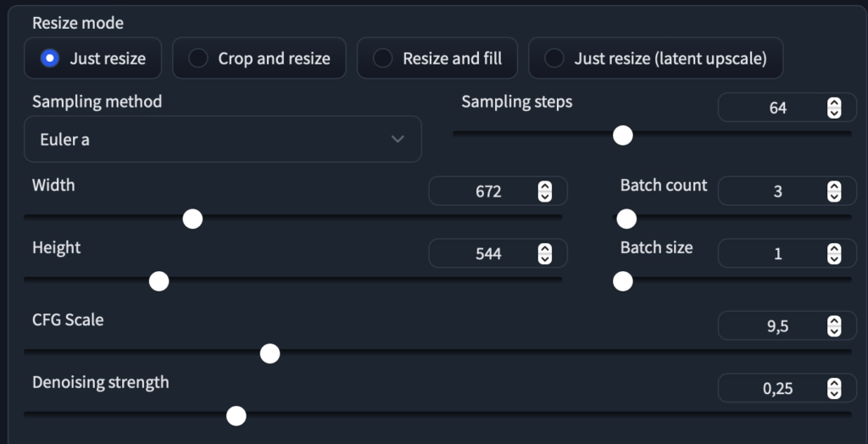Click the CFG Scale slider handle
This screenshot has height=444, width=868.
tap(270, 354)
